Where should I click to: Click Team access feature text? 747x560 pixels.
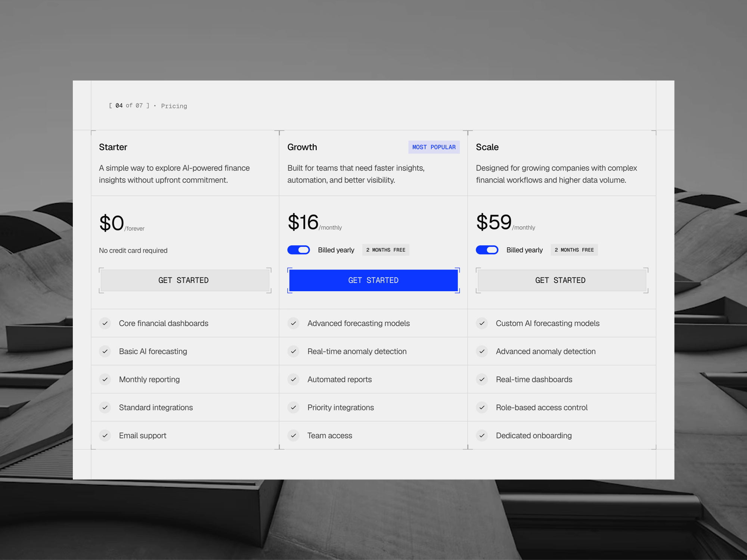click(330, 435)
